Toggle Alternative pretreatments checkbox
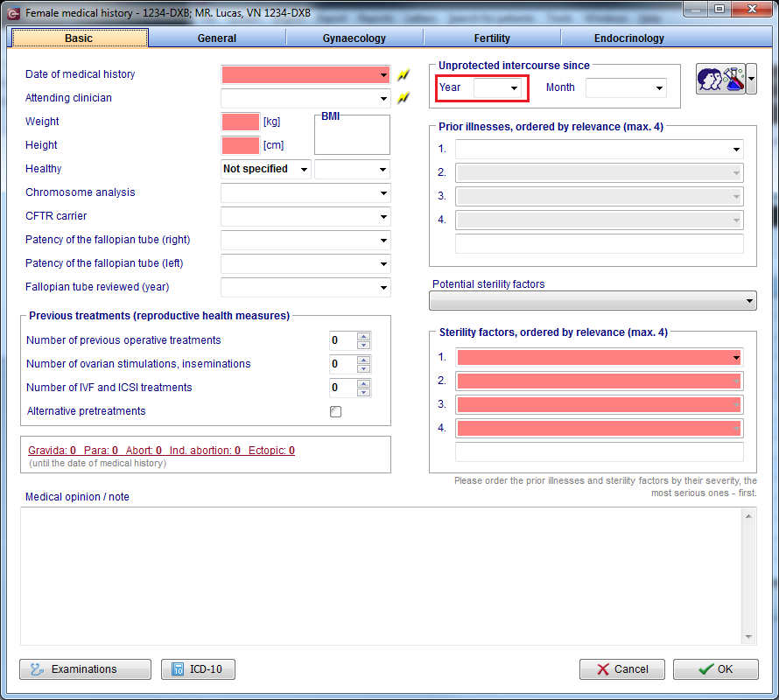The height and width of the screenshot is (700, 779). tap(336, 411)
